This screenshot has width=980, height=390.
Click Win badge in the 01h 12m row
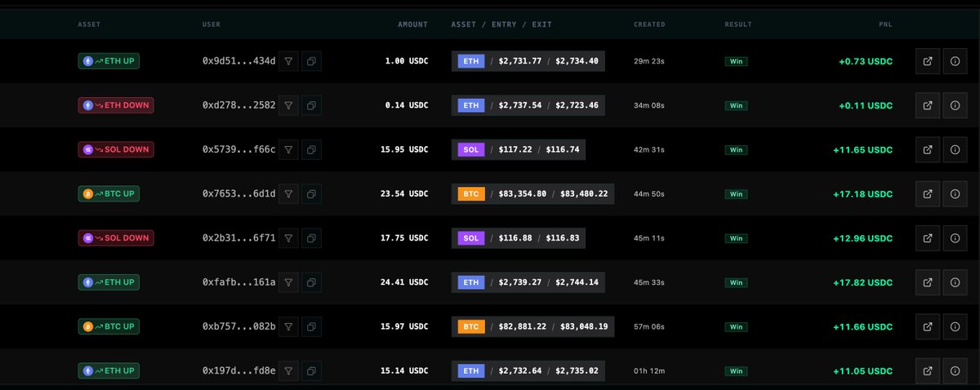736,370
